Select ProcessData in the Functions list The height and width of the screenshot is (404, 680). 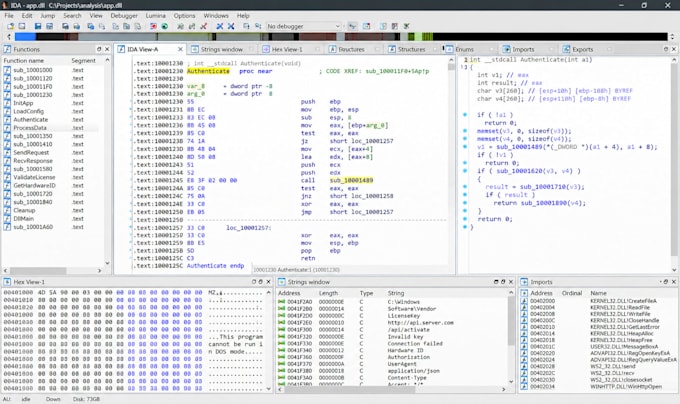pyautogui.click(x=50, y=128)
